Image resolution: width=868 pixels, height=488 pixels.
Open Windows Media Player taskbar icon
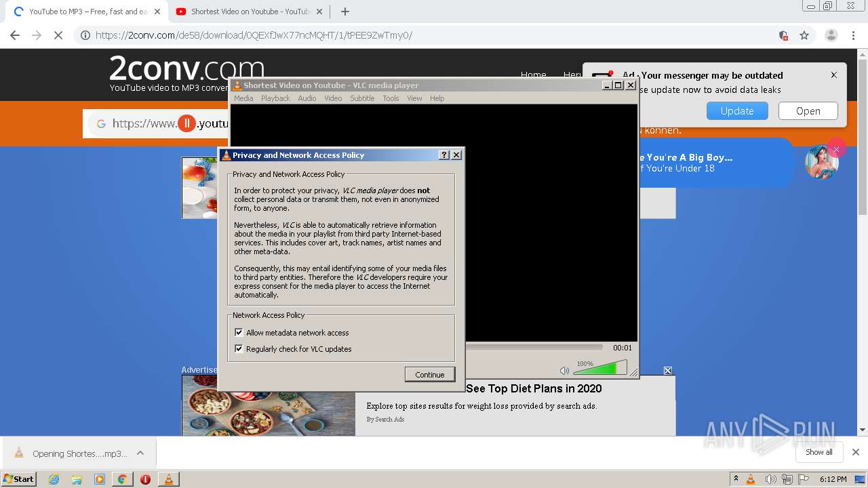(x=100, y=479)
